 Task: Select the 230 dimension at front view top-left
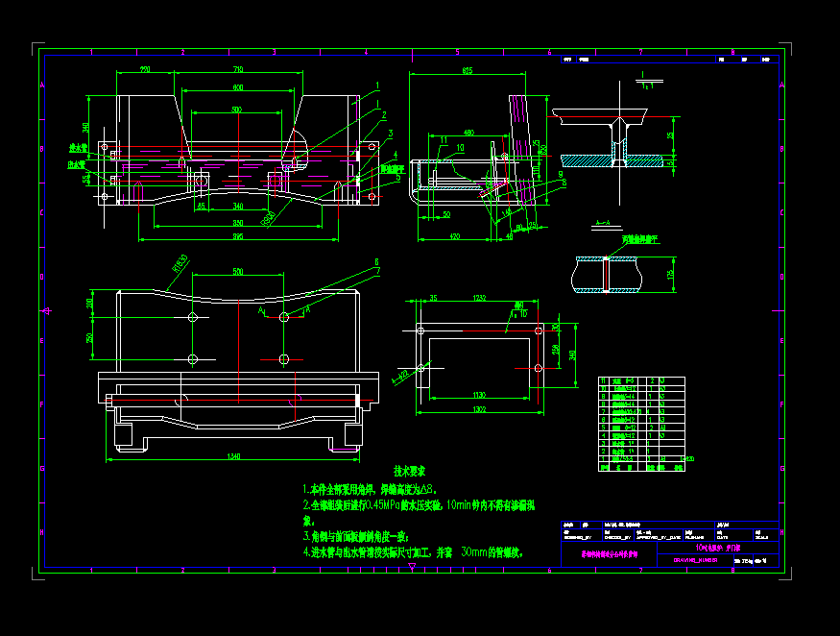[145, 69]
